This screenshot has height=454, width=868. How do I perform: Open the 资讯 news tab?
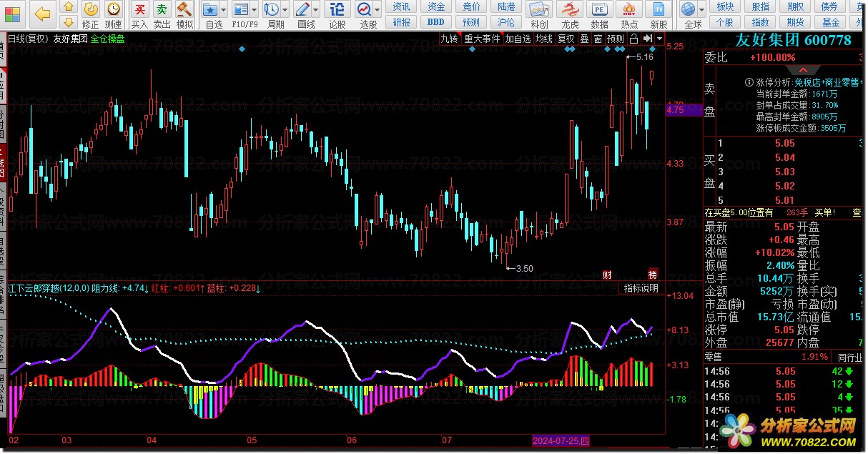402,6
